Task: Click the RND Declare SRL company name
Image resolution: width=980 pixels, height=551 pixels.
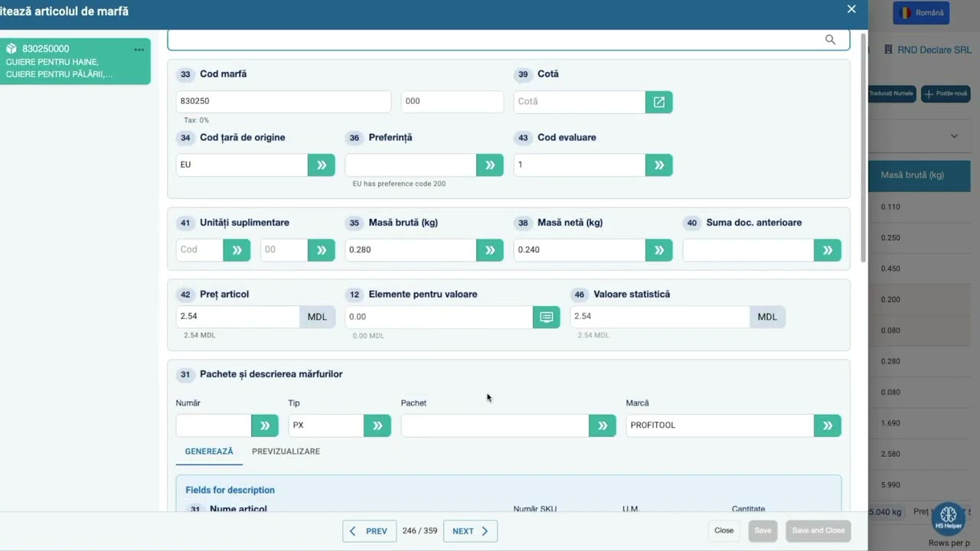Action: coord(934,50)
